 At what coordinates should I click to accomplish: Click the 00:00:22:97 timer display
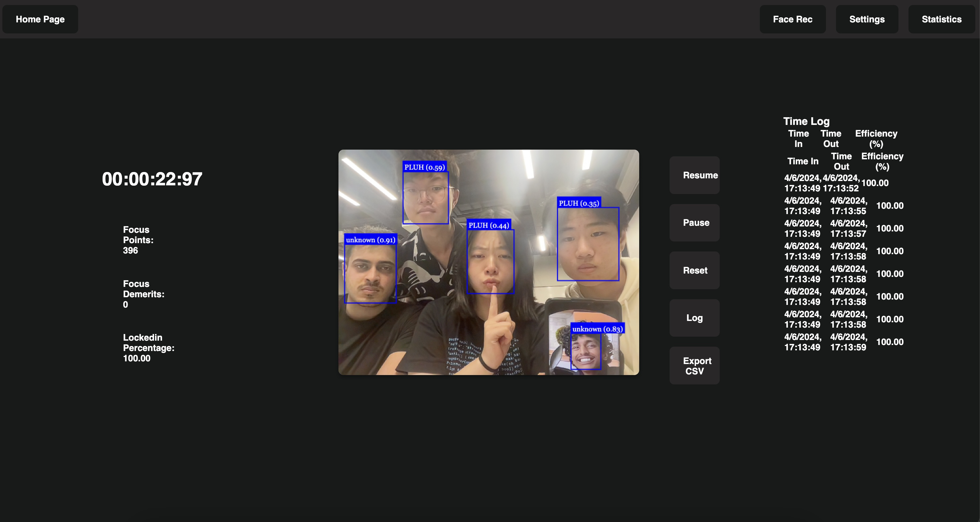click(x=152, y=179)
